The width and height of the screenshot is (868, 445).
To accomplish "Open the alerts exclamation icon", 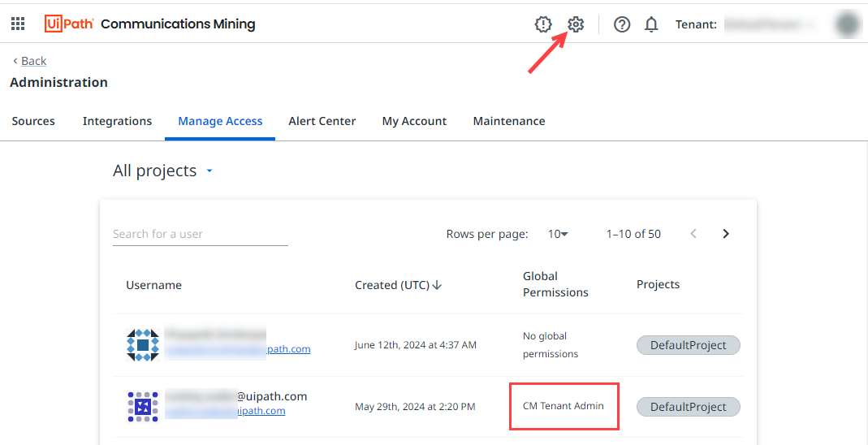I will click(x=543, y=24).
